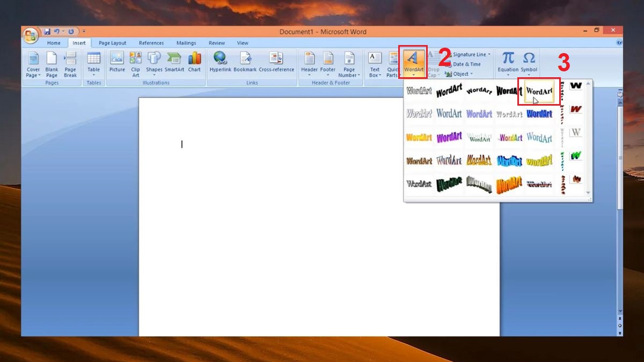Image resolution: width=644 pixels, height=362 pixels.
Task: Open the round Office button menu
Action: point(31,36)
